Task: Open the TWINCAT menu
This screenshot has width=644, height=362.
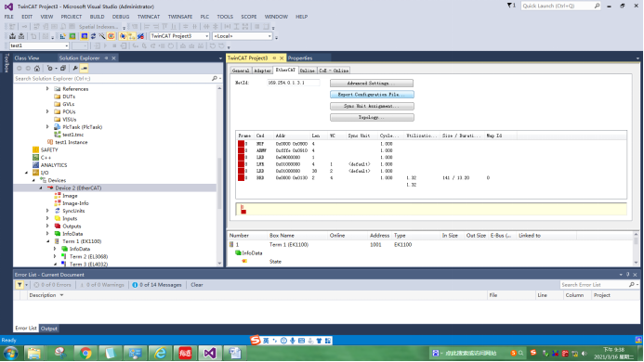Action: [149, 17]
